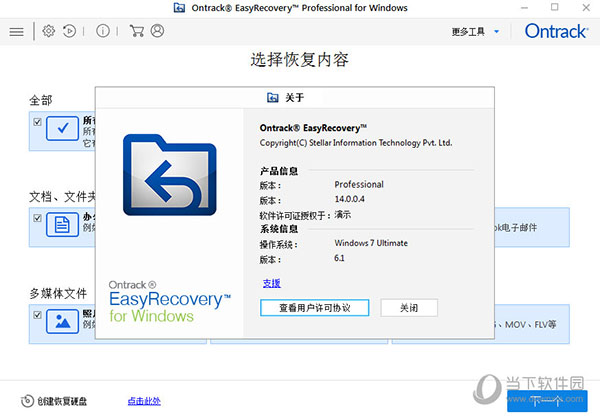Click the shopping cart icon
This screenshot has width=600, height=419.
point(136,31)
